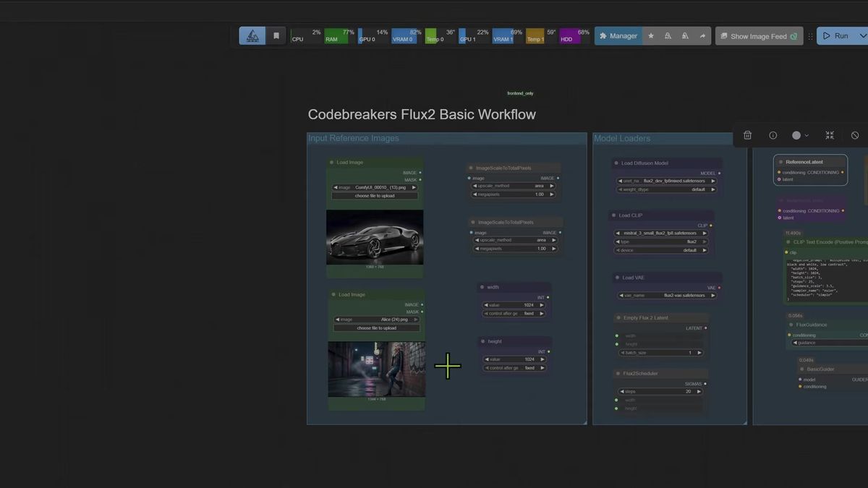
Task: Open image selector showing ComfyUI_00010_ (13).png
Action: click(375, 187)
